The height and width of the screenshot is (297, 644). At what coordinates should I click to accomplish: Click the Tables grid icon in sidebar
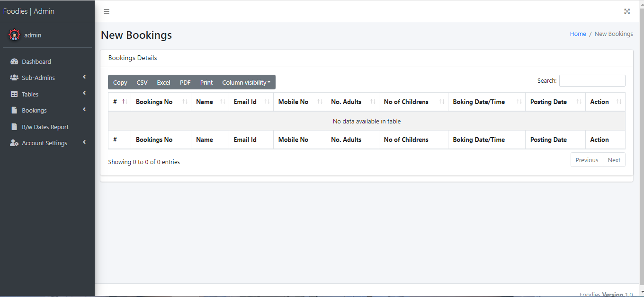tap(14, 94)
